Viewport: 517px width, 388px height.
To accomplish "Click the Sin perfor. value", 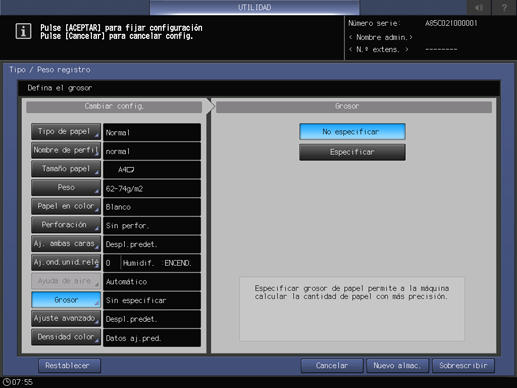I will point(152,226).
